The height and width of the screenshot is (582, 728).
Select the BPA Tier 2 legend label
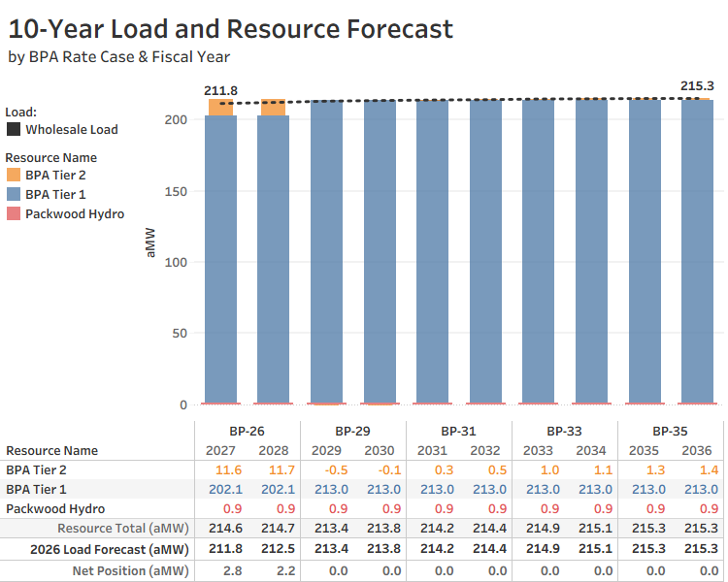click(55, 175)
